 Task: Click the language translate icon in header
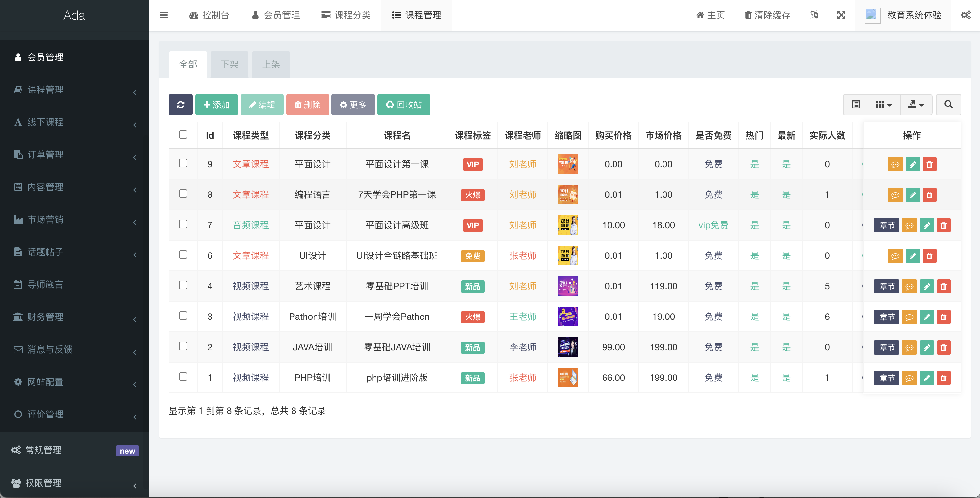point(814,15)
